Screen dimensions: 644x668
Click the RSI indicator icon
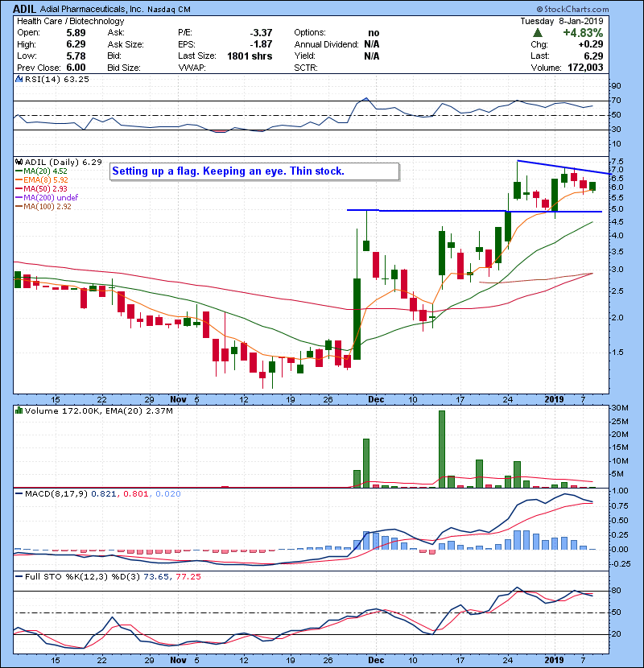19,79
